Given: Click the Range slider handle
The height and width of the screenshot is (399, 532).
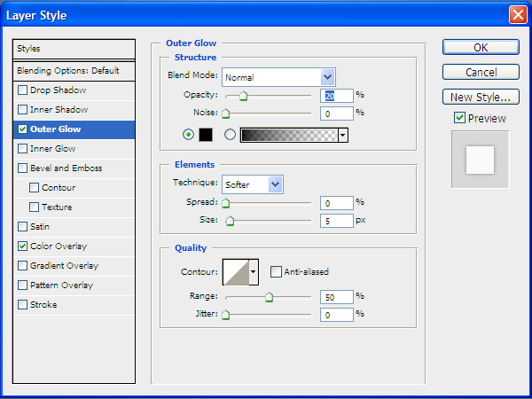Looking at the screenshot, I should click(x=269, y=297).
